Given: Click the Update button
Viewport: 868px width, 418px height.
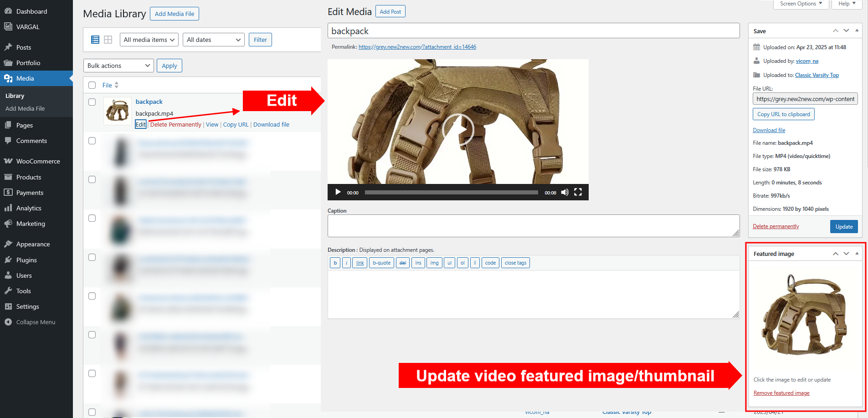Looking at the screenshot, I should [844, 226].
